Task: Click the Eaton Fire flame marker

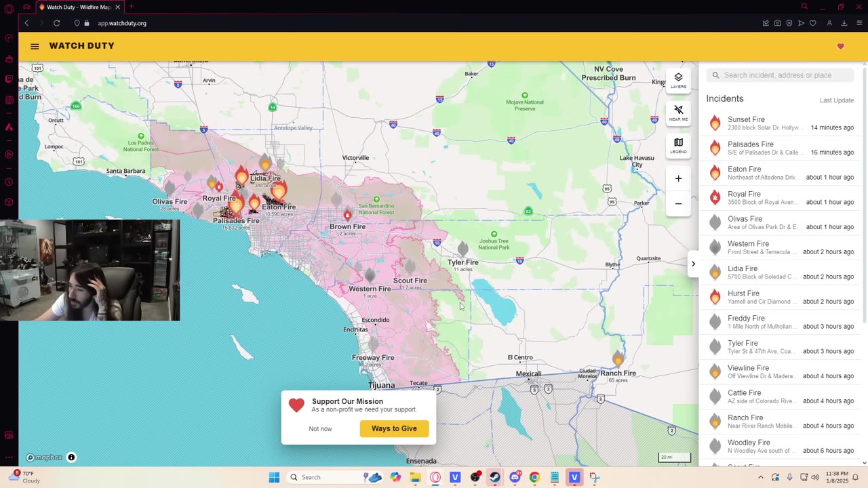Action: tap(279, 190)
